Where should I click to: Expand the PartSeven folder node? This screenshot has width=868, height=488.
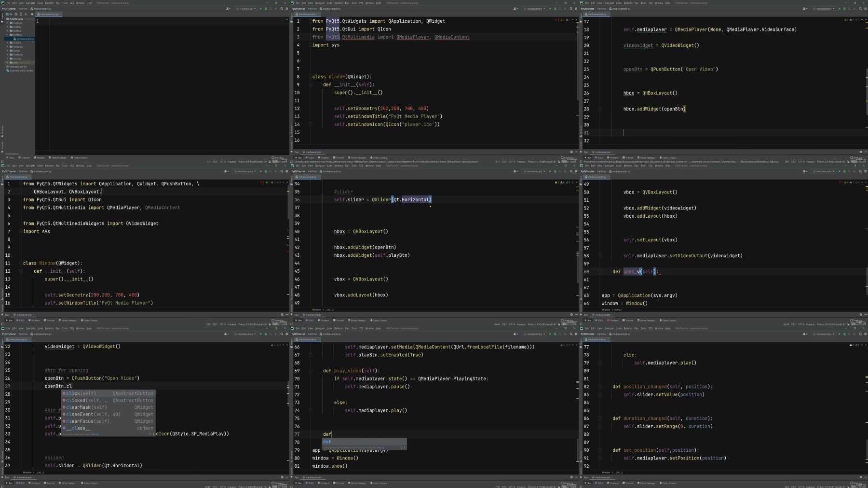7,47
